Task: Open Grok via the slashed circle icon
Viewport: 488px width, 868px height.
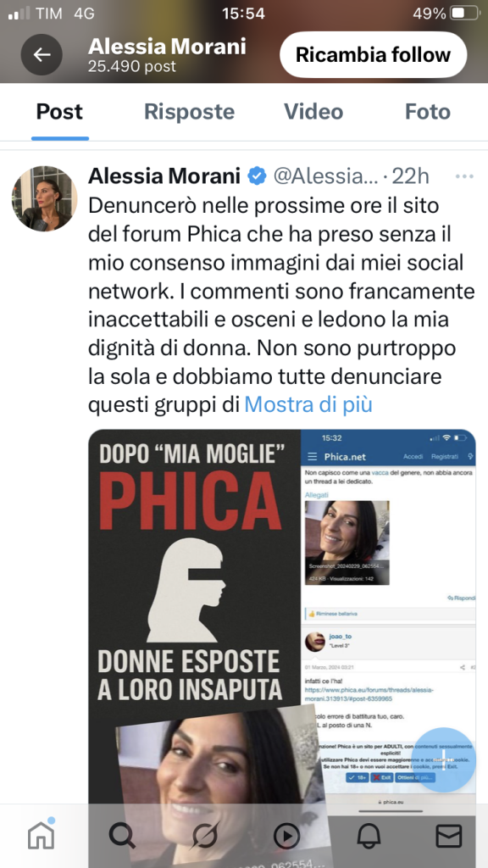Action: click(x=204, y=836)
